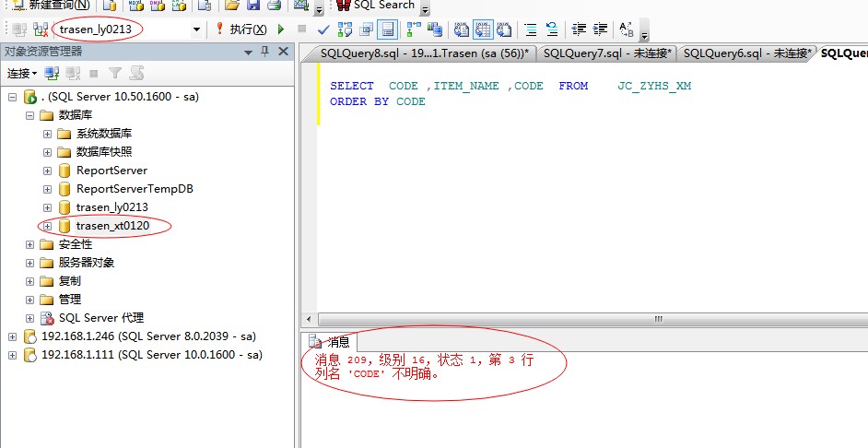
Task: Click the blue checkmark parse query icon
Action: (x=323, y=29)
